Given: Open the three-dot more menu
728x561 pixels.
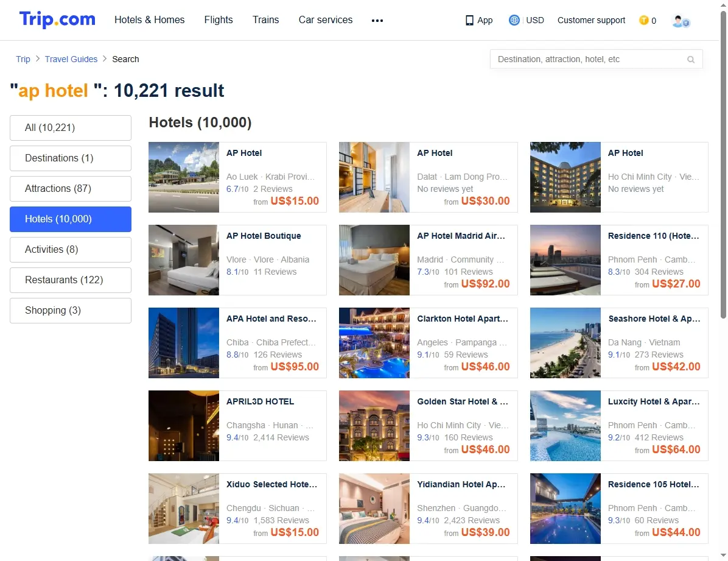Looking at the screenshot, I should [377, 21].
